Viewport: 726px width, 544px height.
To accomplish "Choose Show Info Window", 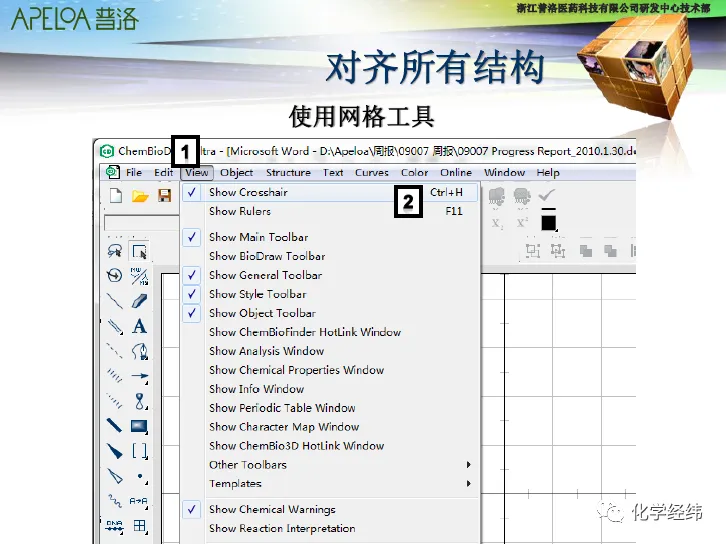I will [x=329, y=389].
